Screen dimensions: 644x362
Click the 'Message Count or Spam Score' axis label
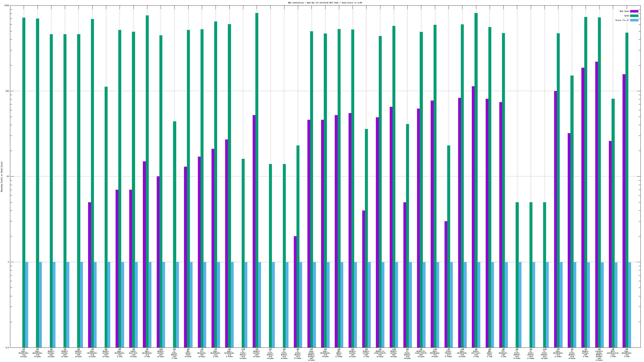tap(2, 176)
